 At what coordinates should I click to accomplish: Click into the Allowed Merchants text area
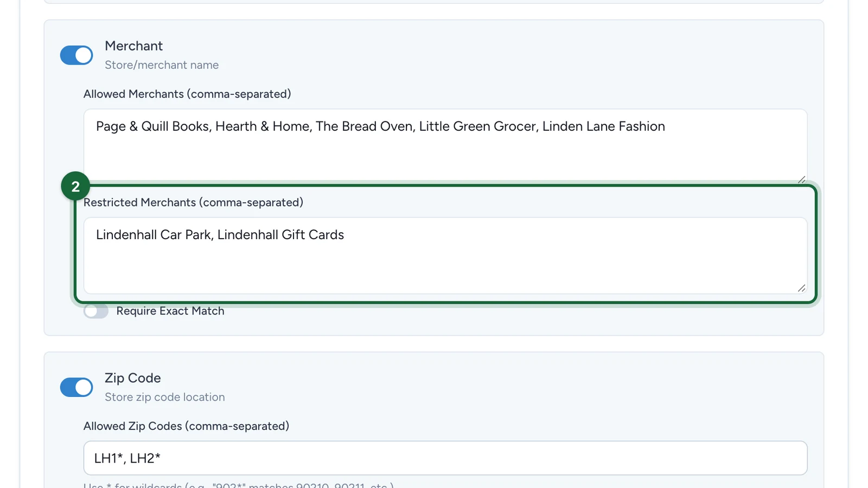(x=445, y=147)
